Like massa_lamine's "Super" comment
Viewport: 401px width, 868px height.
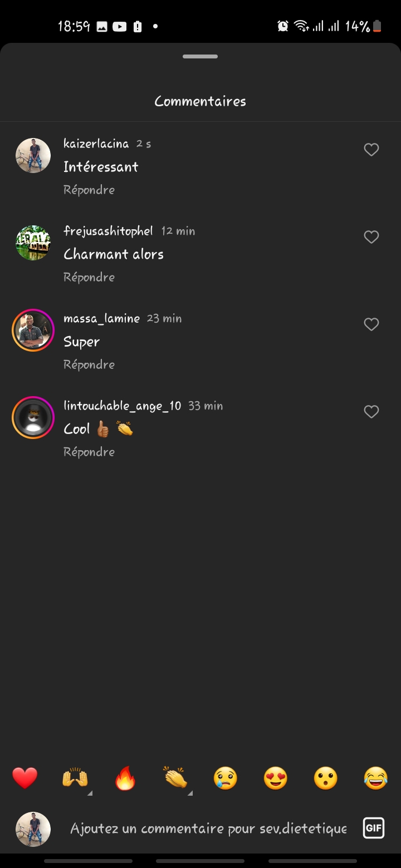[371, 324]
